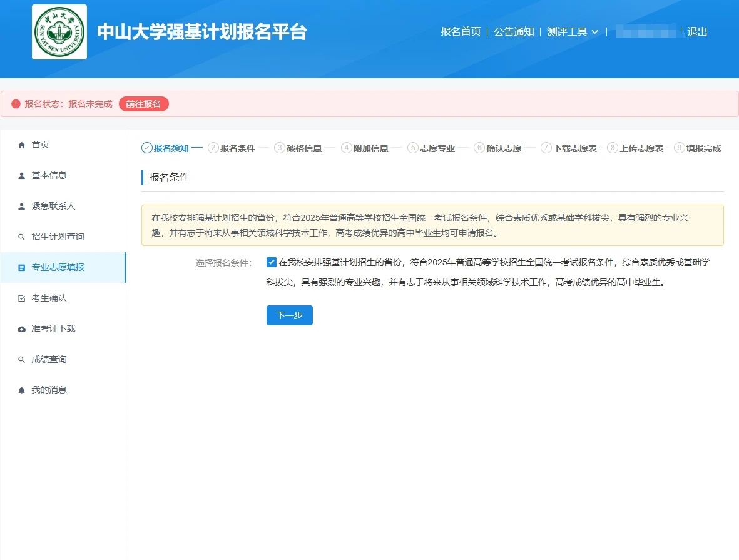Screen dimensions: 739x560
Task: Click the cloud download icon beside 准考证下载
Action: pos(21,328)
